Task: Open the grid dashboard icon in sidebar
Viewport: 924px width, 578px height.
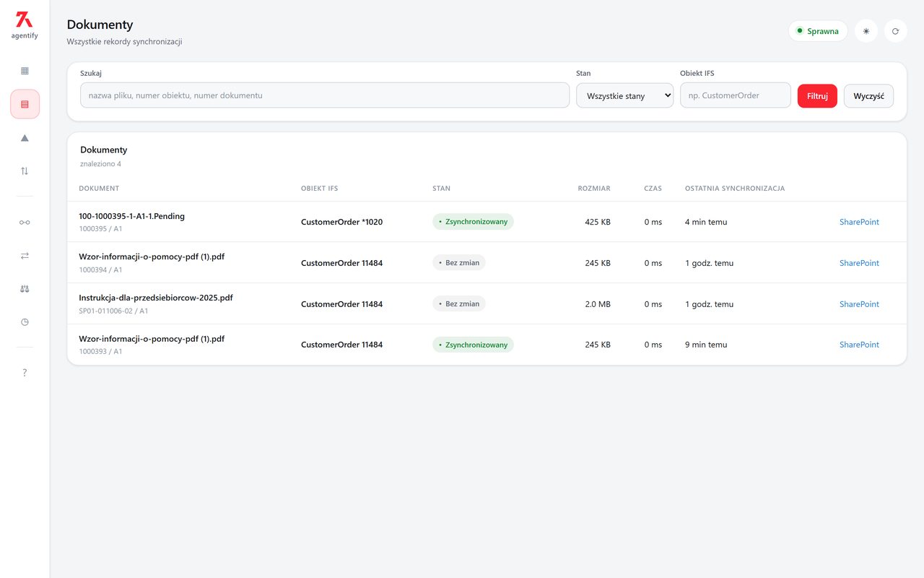Action: 25,71
